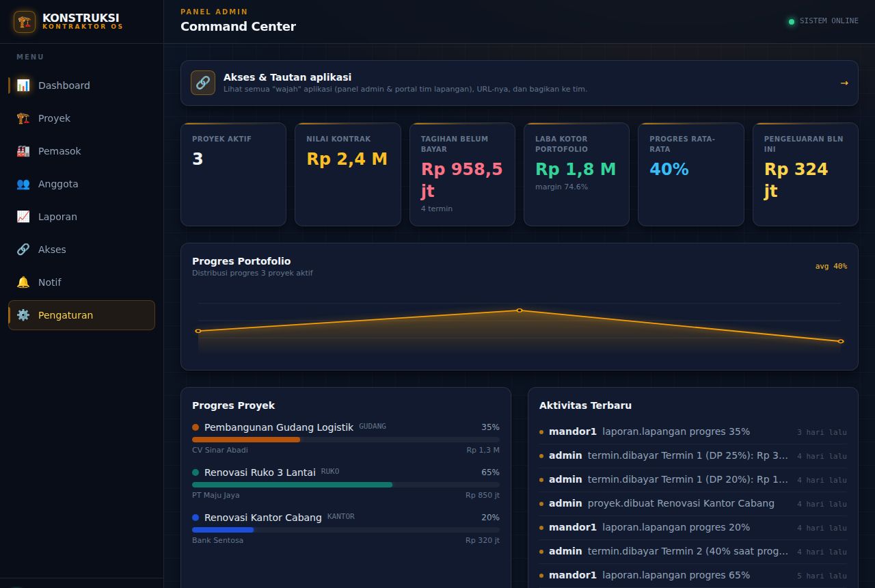
Task: Click the Pengaturan gear icon
Action: (x=23, y=315)
